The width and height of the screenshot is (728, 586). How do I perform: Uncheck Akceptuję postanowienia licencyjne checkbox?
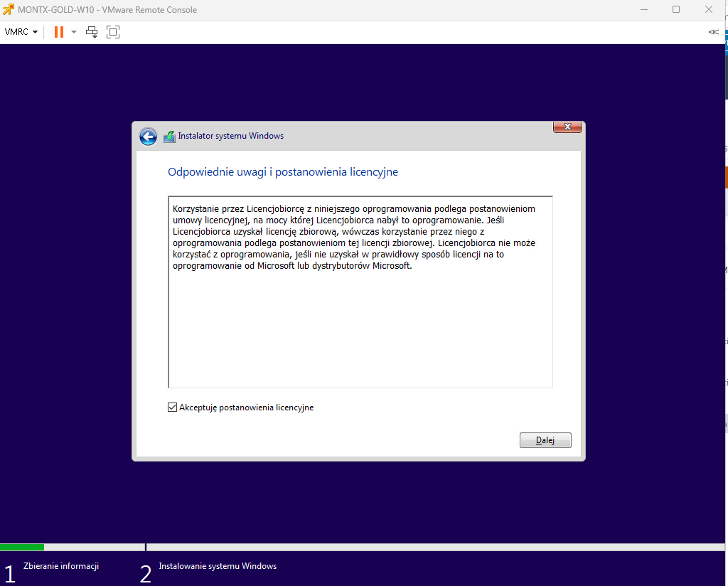click(172, 407)
